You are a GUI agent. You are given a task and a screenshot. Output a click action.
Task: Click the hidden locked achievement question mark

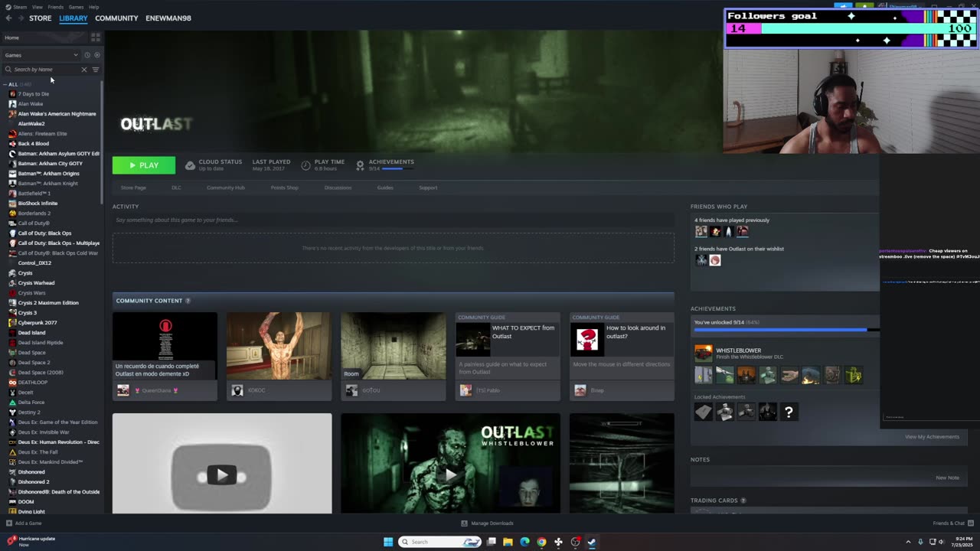(x=789, y=412)
